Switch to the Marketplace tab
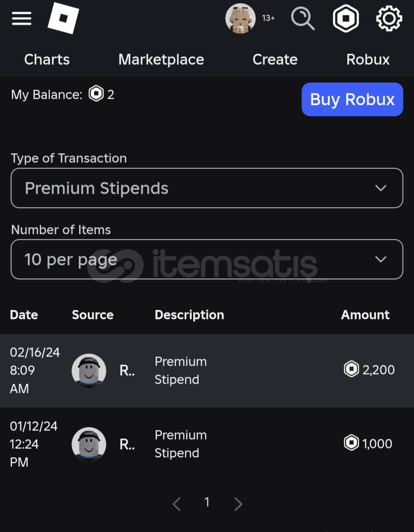The height and width of the screenshot is (532, 414). click(x=161, y=60)
